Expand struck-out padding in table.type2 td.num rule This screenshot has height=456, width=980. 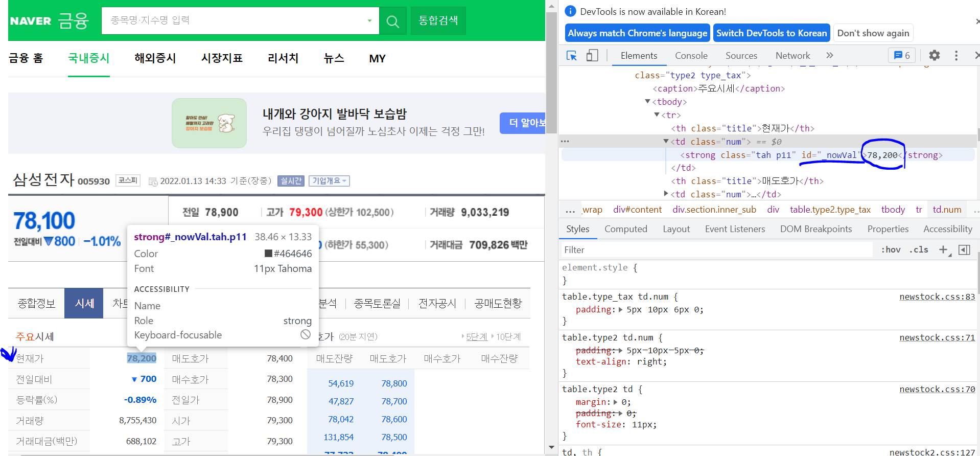(620, 350)
